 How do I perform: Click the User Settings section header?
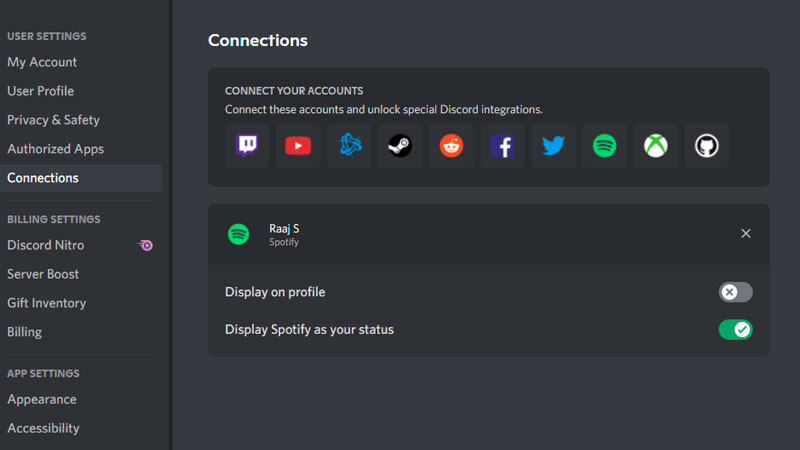[46, 36]
